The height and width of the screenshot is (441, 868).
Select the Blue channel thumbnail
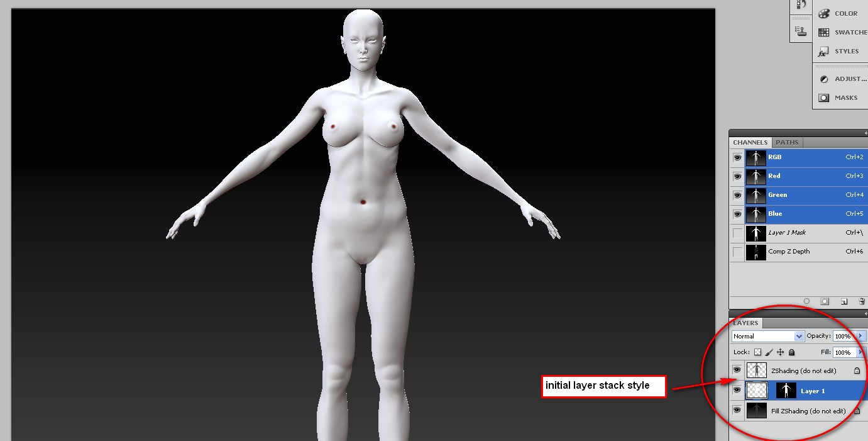coord(756,215)
